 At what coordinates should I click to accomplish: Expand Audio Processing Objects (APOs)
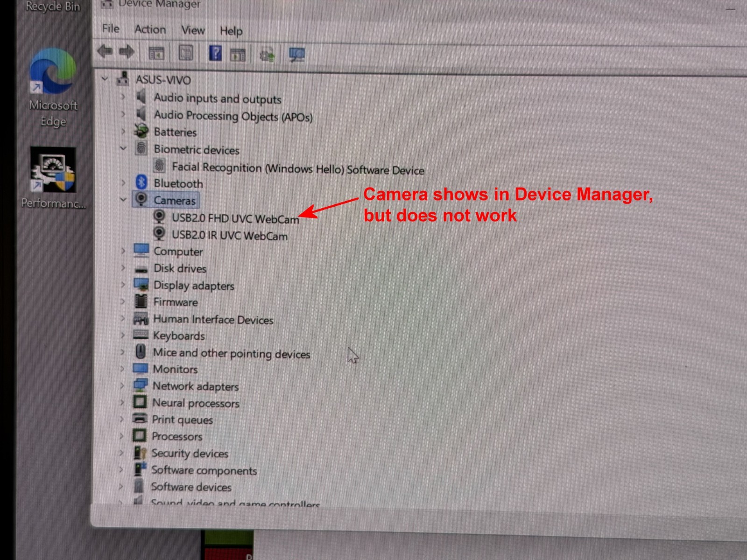(x=123, y=114)
